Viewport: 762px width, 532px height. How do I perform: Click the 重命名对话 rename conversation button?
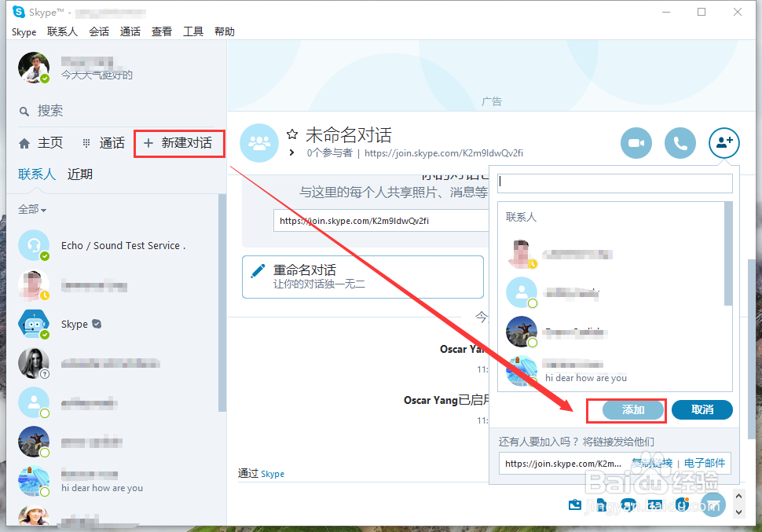click(363, 277)
